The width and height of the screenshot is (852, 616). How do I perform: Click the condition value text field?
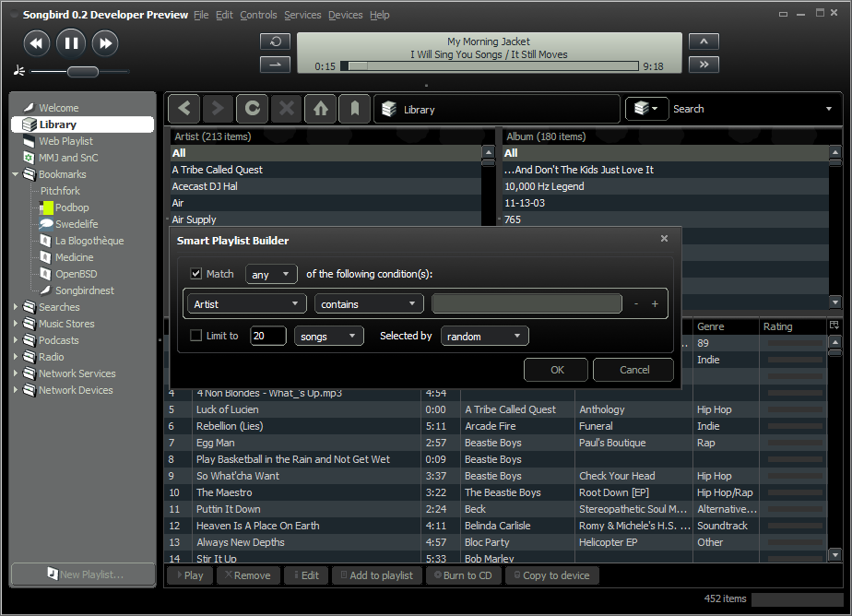(x=527, y=303)
